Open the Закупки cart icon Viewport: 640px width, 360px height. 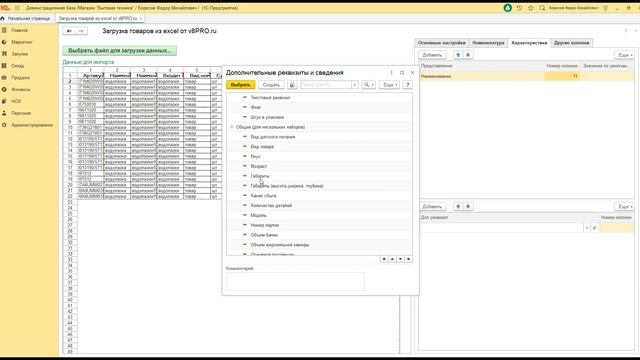click(4, 54)
